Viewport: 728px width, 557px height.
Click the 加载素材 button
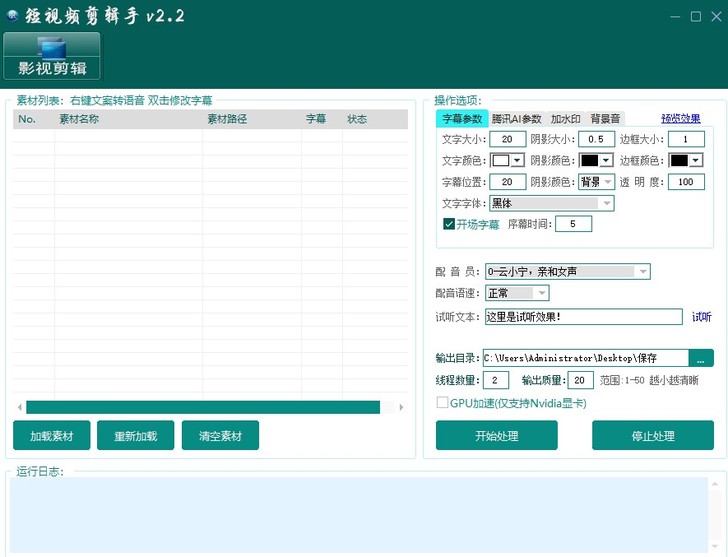tap(51, 436)
